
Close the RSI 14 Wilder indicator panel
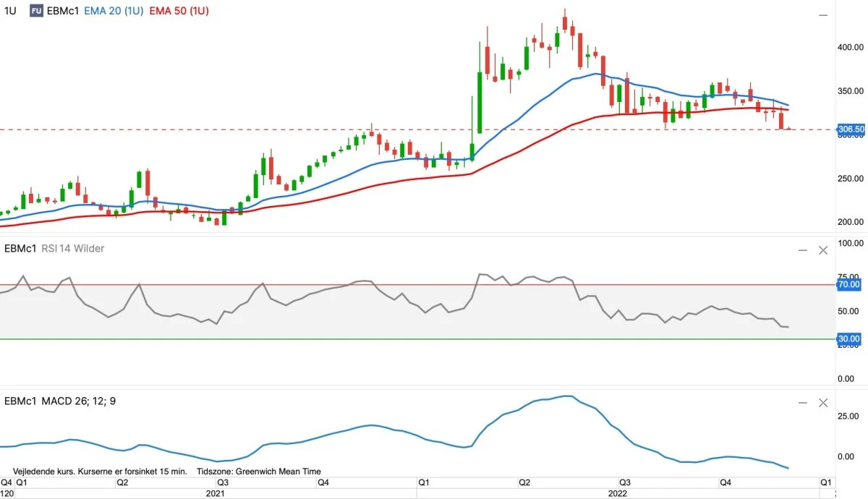pos(822,250)
